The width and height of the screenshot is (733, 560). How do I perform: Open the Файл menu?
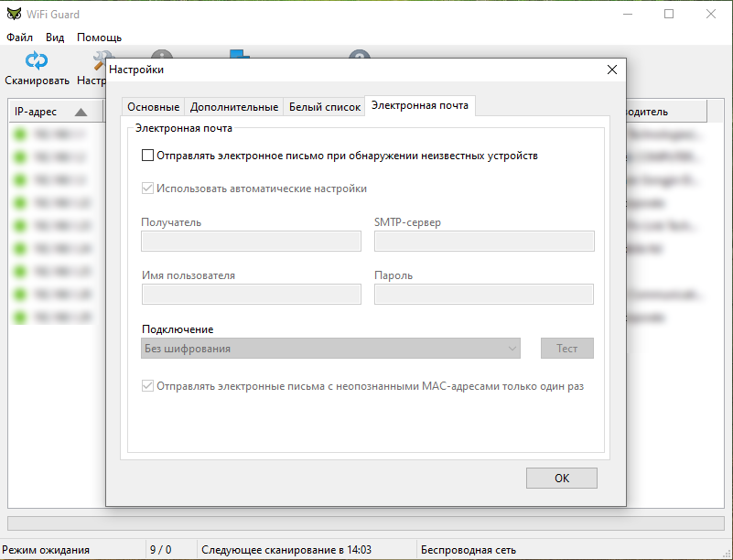click(19, 38)
